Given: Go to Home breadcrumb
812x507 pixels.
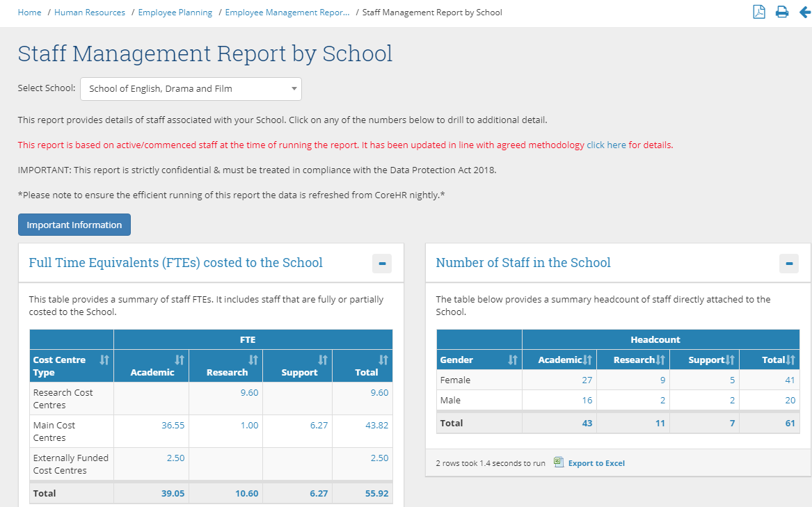Looking at the screenshot, I should [x=29, y=13].
